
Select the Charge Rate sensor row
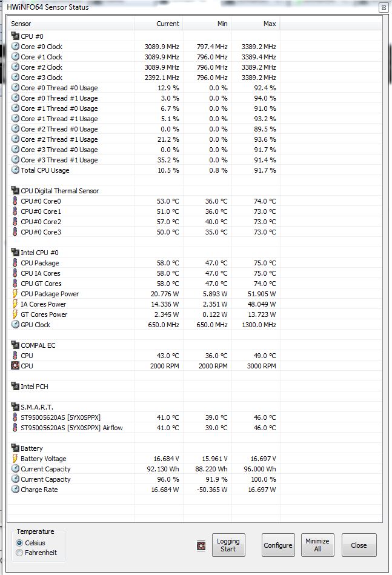point(194,490)
